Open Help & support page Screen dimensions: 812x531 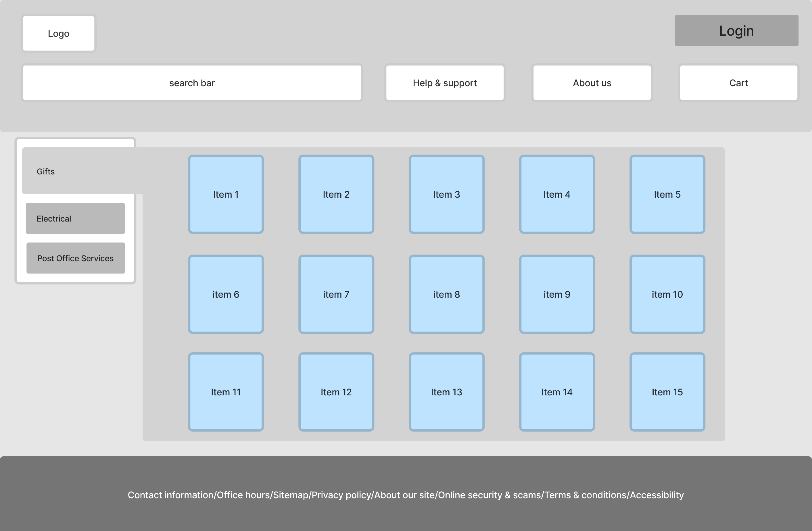tap(445, 83)
